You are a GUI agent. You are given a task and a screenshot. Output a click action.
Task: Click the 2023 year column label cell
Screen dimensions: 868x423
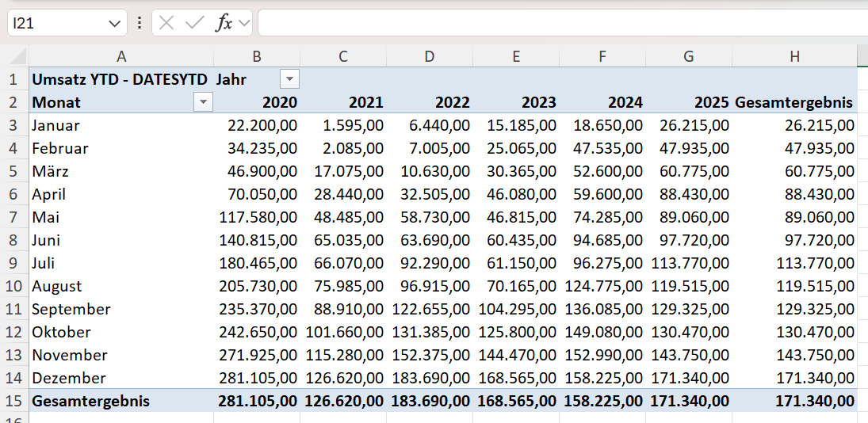pyautogui.click(x=516, y=102)
